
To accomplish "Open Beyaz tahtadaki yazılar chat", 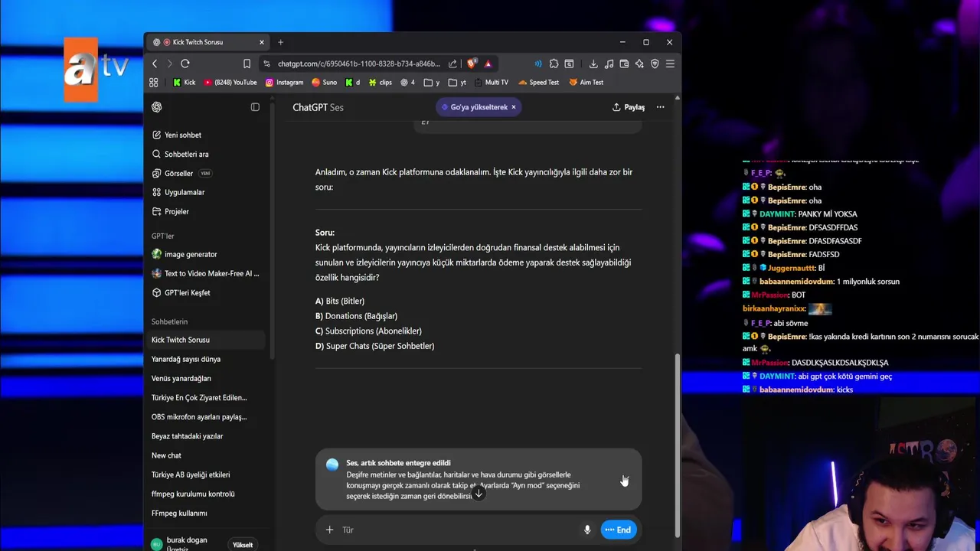I will click(x=207, y=436).
